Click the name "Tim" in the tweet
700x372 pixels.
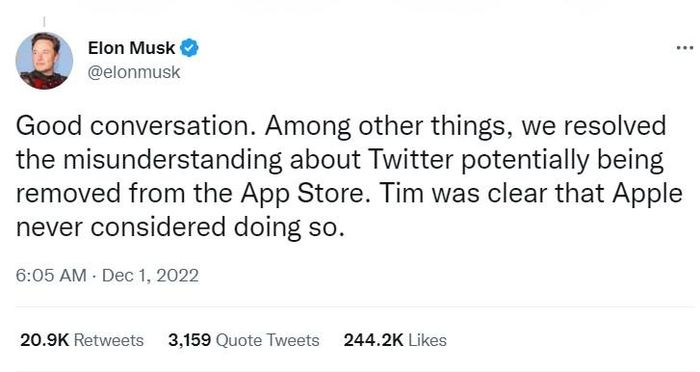tap(397, 193)
